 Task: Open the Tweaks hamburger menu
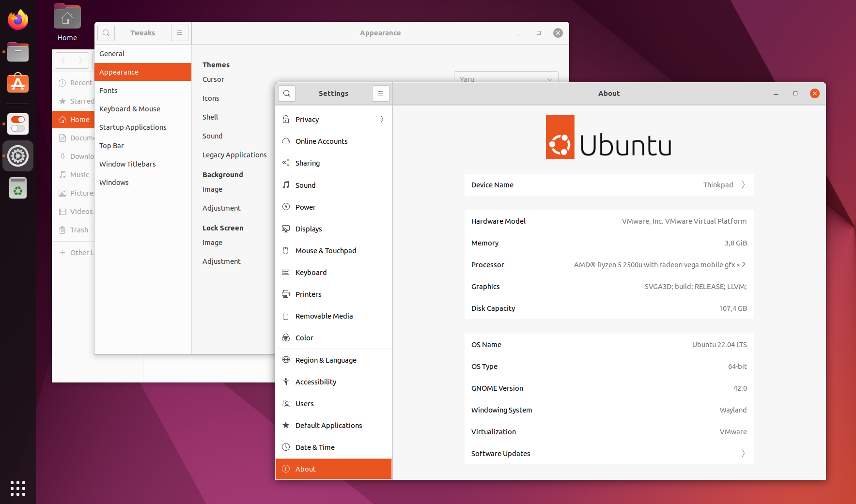(179, 32)
